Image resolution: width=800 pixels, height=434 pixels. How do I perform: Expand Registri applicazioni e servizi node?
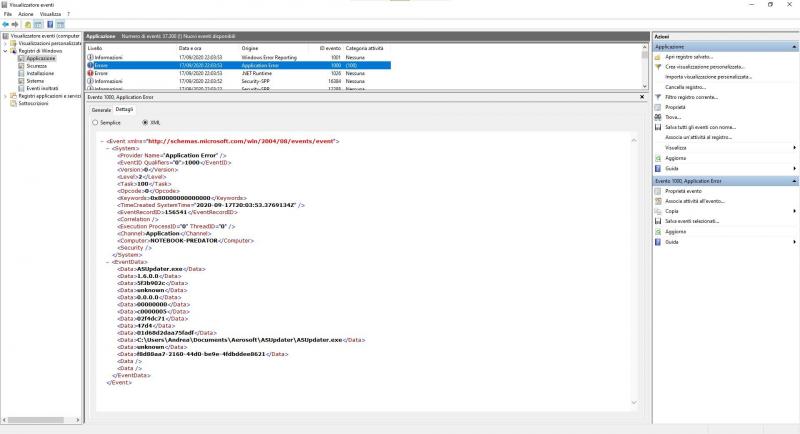click(6, 96)
